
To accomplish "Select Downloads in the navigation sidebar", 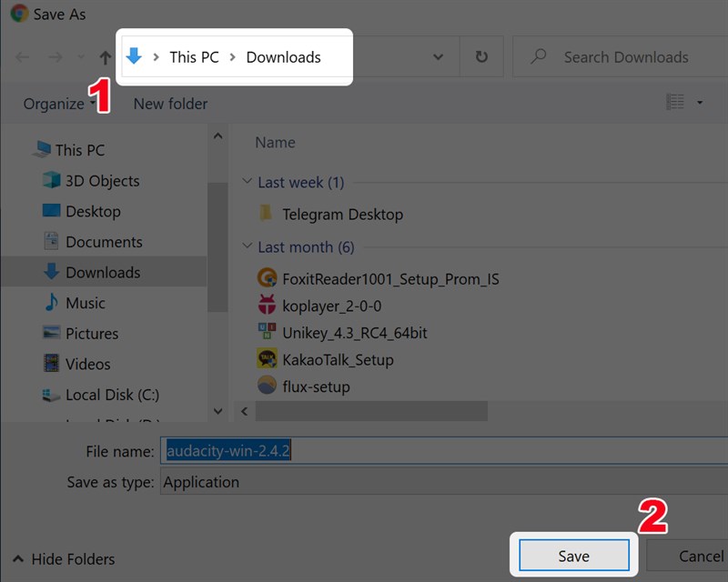I will tap(103, 272).
